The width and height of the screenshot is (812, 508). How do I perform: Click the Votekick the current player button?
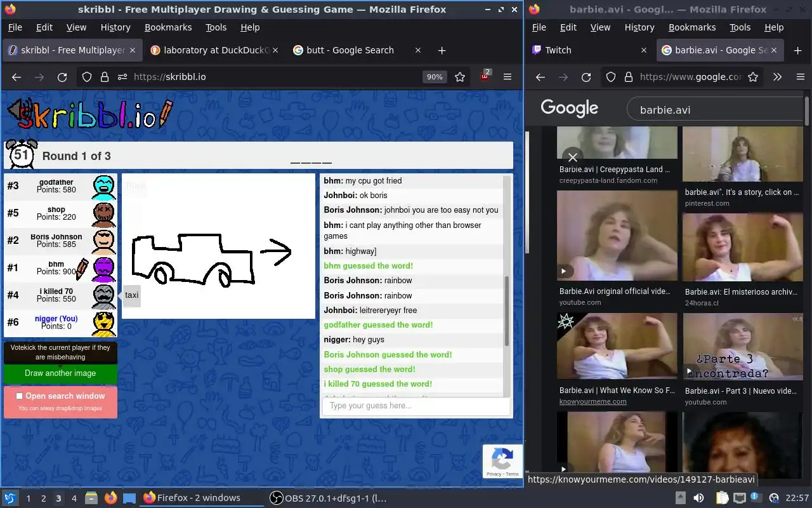pyautogui.click(x=60, y=352)
